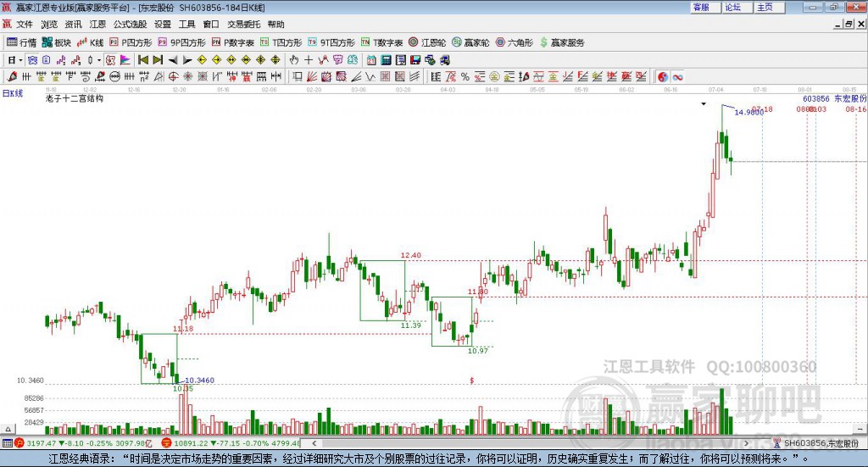868x467 pixels.
Task: Switch to the K线 chart view
Action: click(90, 42)
